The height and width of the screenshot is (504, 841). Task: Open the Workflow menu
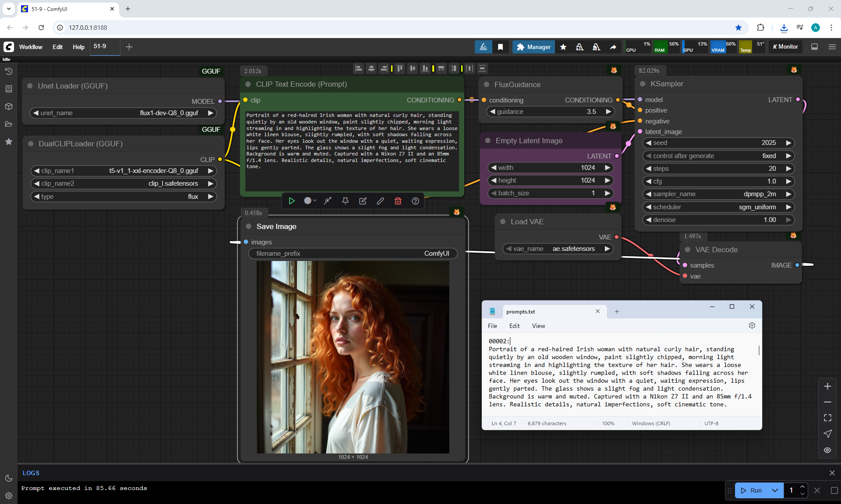(x=31, y=47)
